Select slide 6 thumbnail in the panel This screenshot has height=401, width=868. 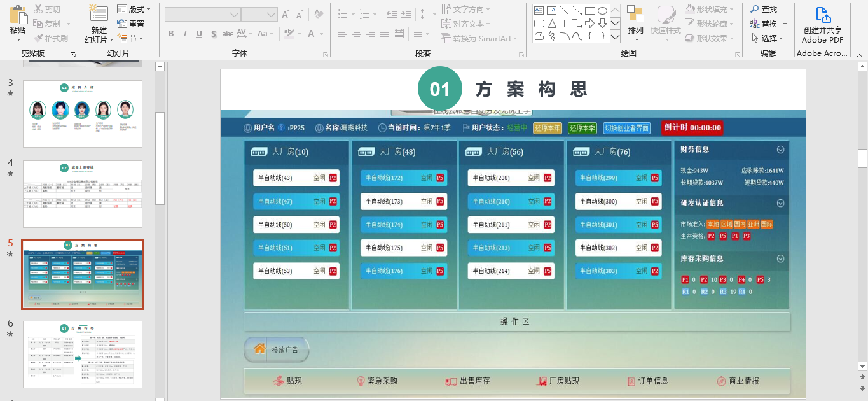pos(83,355)
